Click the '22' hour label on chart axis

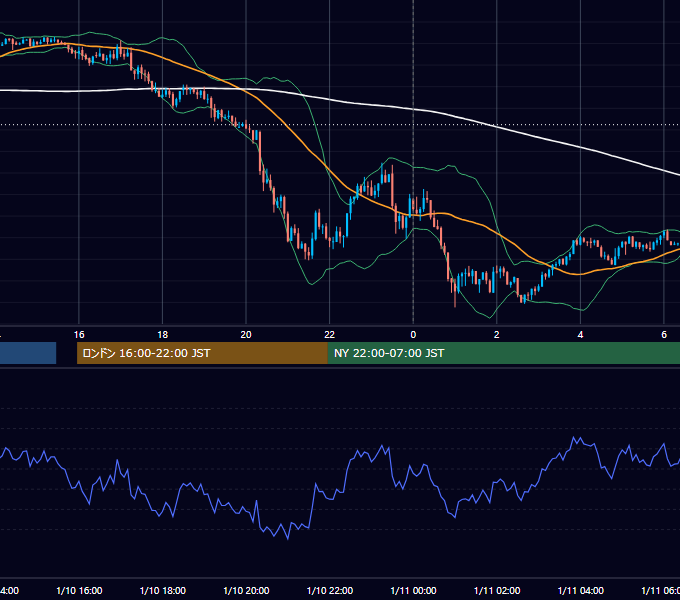[x=330, y=335]
